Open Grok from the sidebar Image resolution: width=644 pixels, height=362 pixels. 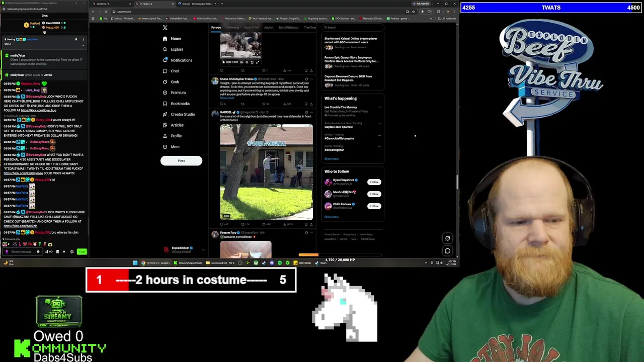coord(171,82)
